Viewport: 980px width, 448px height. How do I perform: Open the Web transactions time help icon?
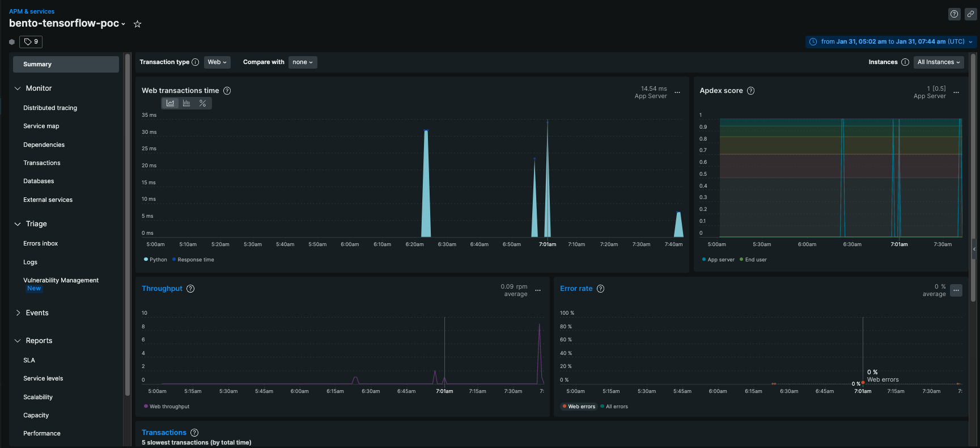(227, 91)
